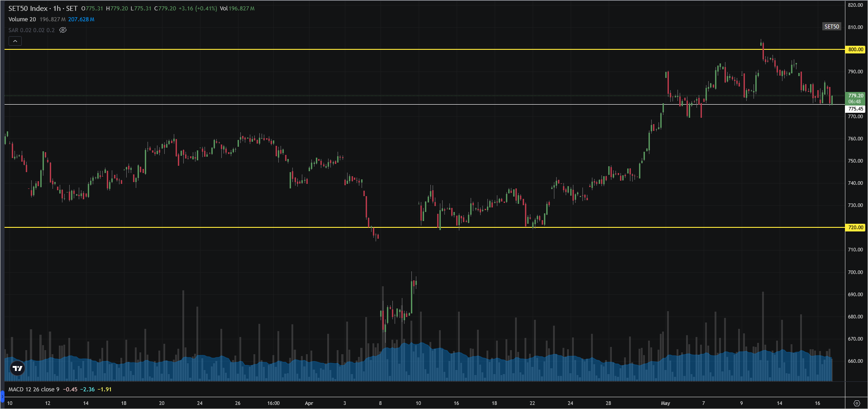Open the TradingView logo badge
Image resolution: width=868 pixels, height=409 pixels.
(x=18, y=368)
